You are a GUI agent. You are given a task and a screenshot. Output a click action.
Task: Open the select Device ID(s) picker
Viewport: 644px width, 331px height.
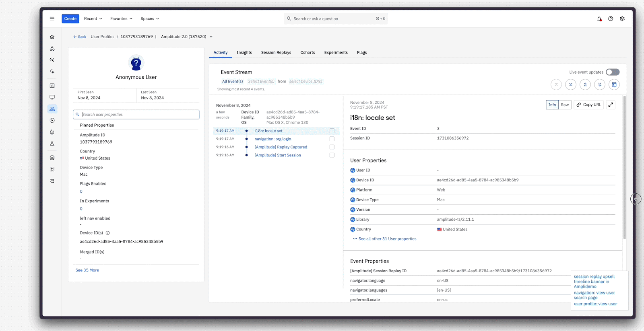click(x=305, y=81)
